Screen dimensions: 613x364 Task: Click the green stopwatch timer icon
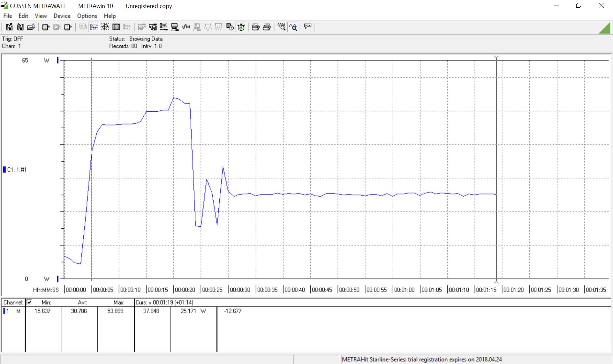pos(241,27)
